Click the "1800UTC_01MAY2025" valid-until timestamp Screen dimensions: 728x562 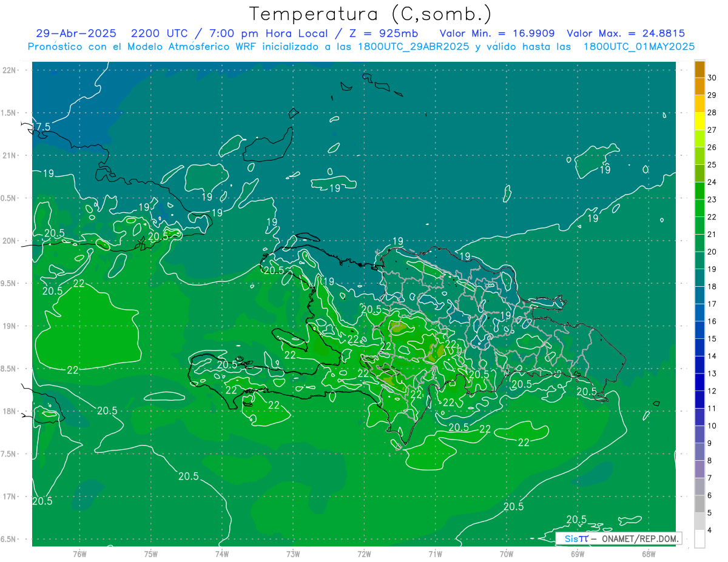(639, 47)
